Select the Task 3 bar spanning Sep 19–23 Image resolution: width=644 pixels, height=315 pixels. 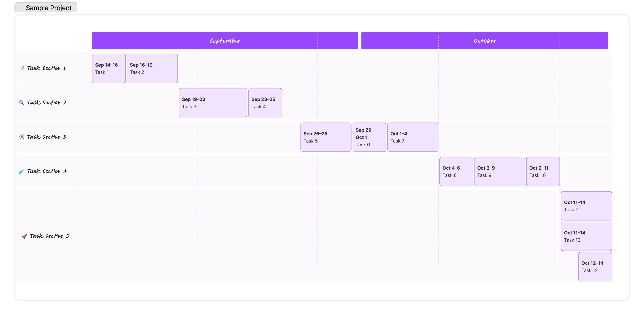click(213, 102)
